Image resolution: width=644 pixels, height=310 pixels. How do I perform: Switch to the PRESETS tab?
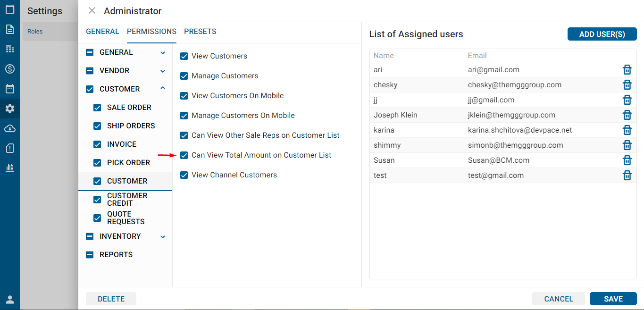click(200, 32)
